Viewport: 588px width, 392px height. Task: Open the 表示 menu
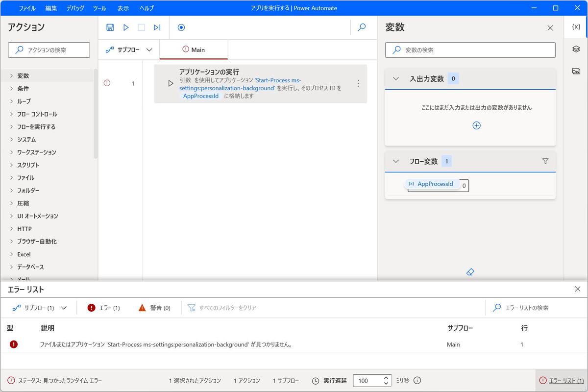[123, 8]
